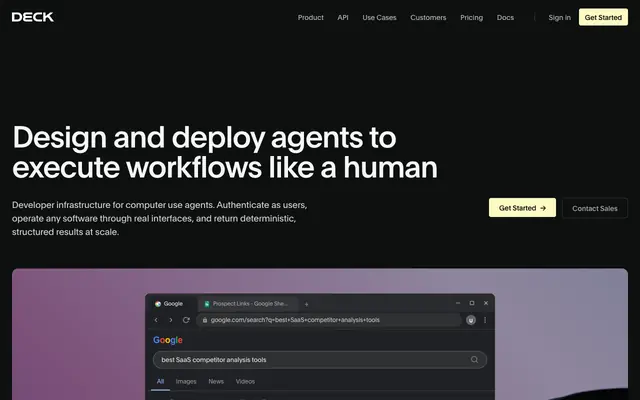
Task: Click the hero Get Started arrow button
Action: coord(522,208)
